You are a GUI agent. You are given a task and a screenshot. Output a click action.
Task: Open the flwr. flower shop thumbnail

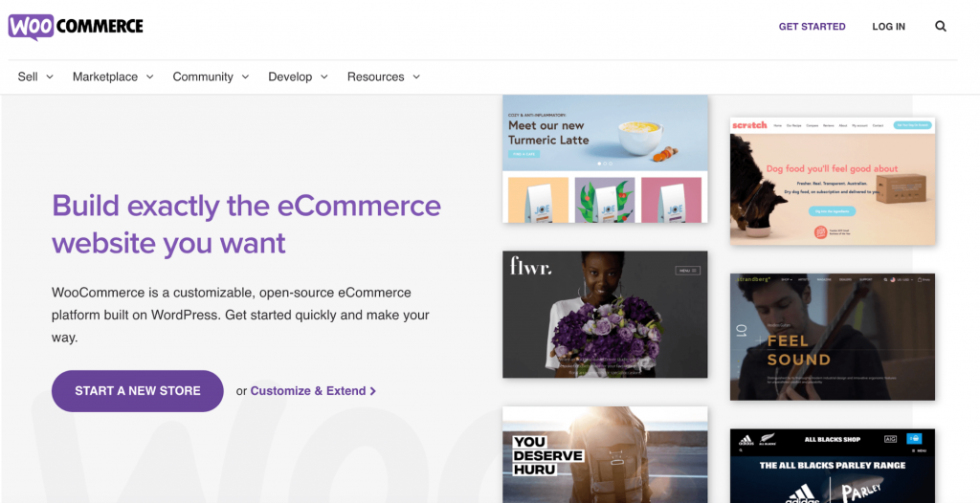click(605, 315)
